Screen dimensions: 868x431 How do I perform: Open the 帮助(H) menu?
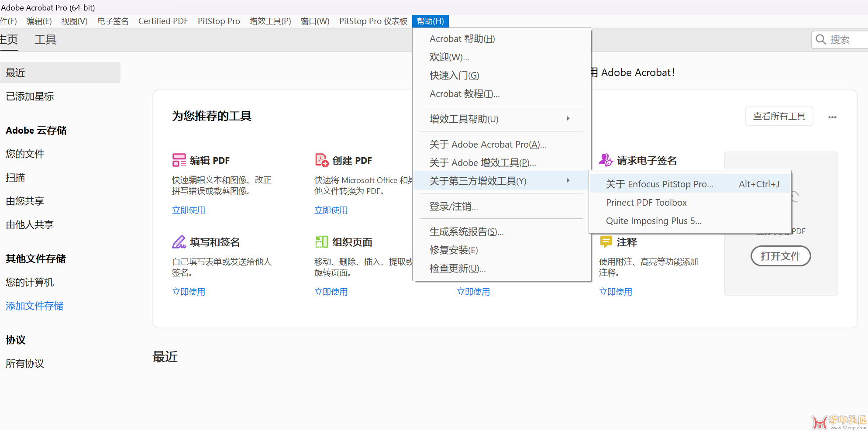430,21
